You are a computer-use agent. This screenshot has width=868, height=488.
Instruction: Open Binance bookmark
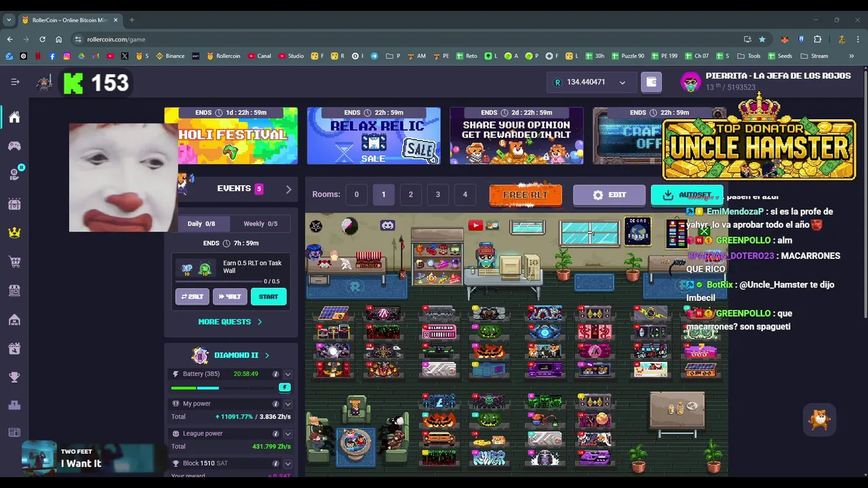pos(170,56)
